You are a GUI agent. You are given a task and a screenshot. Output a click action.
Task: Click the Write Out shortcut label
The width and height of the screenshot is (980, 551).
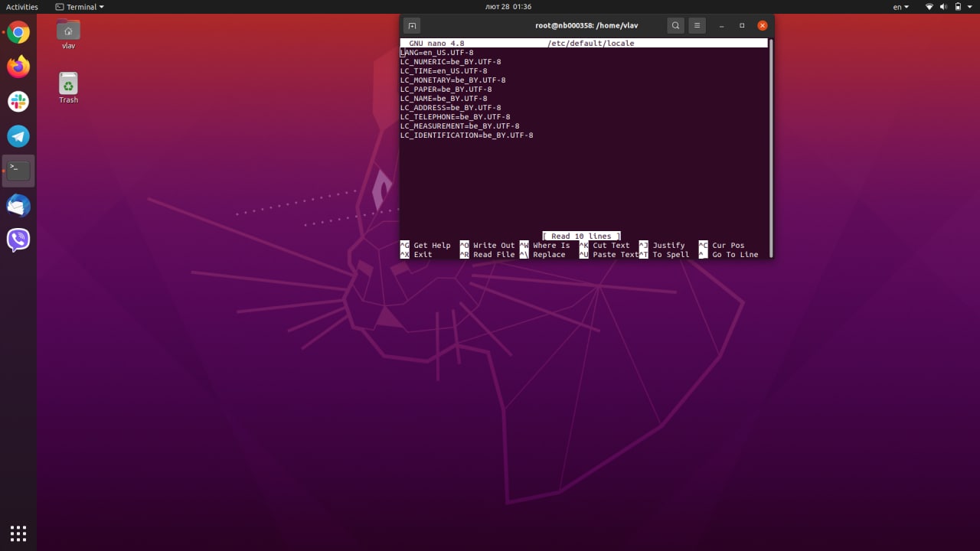tap(494, 246)
